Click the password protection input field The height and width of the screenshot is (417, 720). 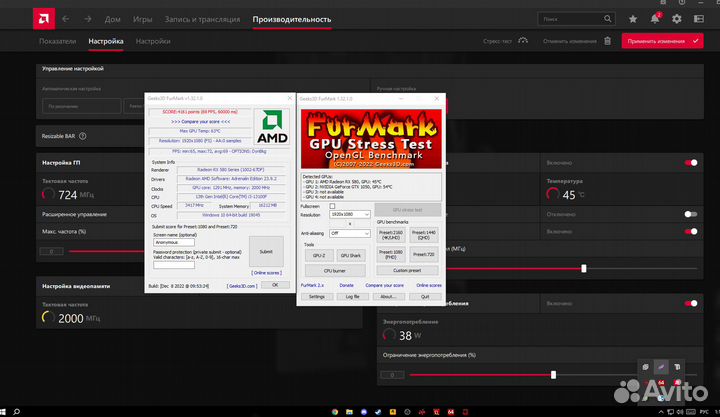[x=174, y=265]
